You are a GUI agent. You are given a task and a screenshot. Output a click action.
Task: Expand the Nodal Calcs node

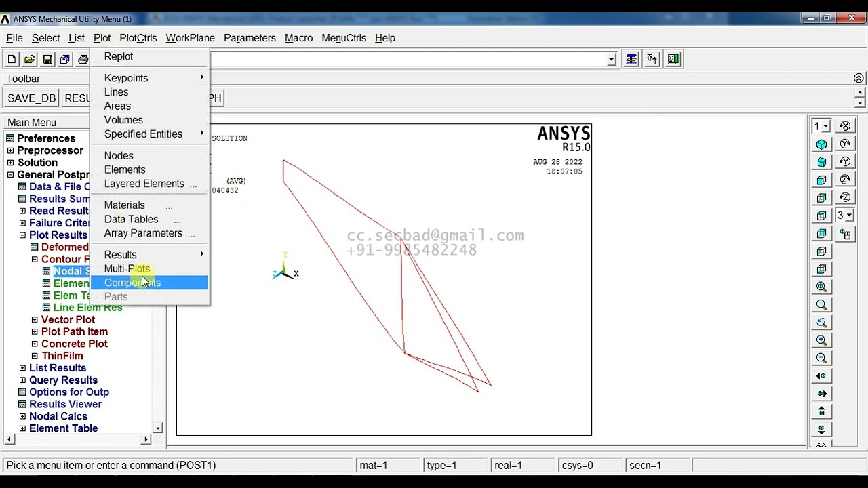pyautogui.click(x=22, y=416)
